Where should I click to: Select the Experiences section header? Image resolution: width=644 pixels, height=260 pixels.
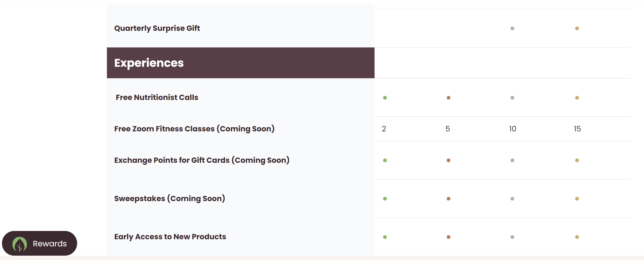pos(240,63)
